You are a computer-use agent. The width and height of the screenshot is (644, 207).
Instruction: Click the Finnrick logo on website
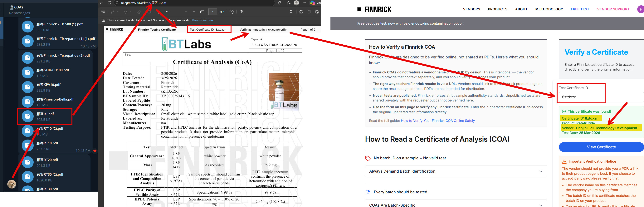[374, 9]
